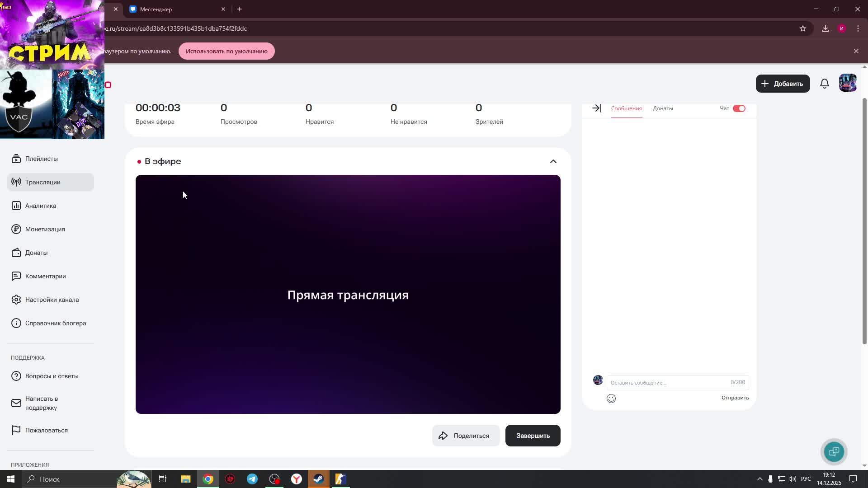Image resolution: width=868 pixels, height=488 pixels.
Task: Click the Завершить button
Action: (x=533, y=436)
